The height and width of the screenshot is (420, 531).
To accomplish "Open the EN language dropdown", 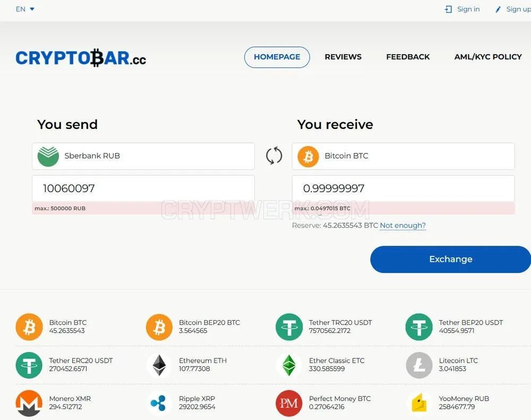I will pyautogui.click(x=25, y=9).
